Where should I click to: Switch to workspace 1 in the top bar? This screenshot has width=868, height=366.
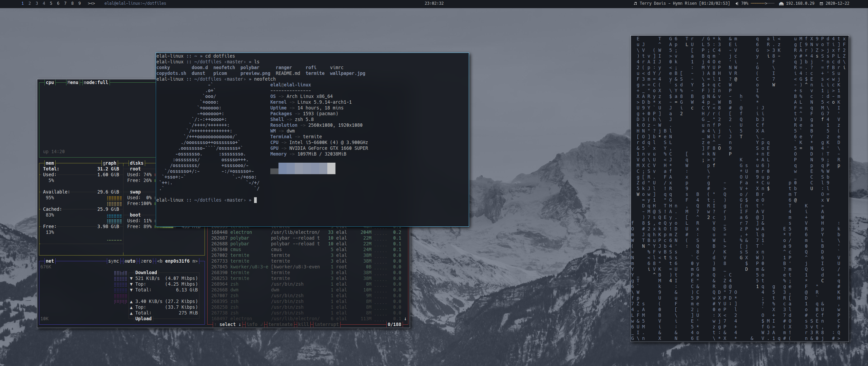22,3
